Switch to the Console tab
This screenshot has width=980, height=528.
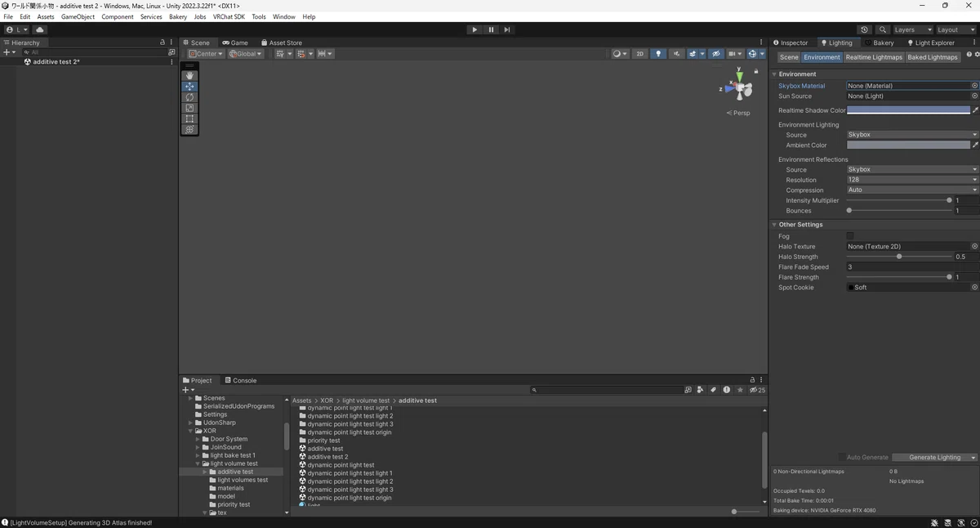click(x=241, y=380)
